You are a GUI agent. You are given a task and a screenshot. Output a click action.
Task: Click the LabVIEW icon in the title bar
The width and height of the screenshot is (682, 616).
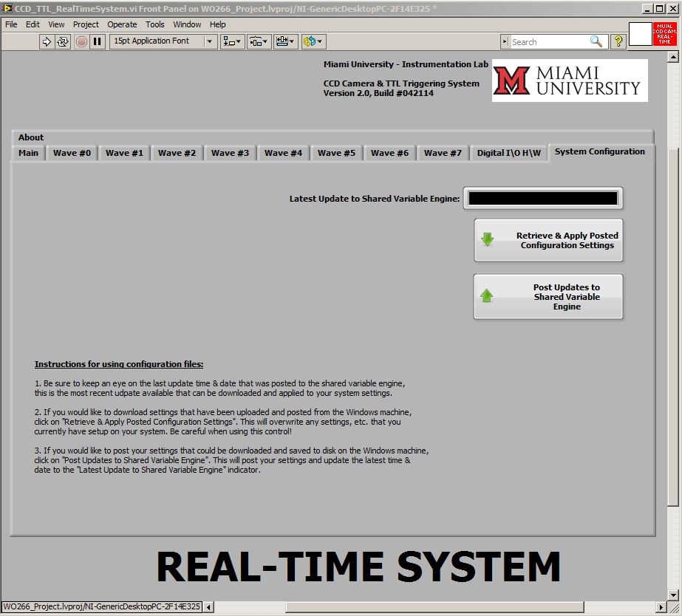7,8
